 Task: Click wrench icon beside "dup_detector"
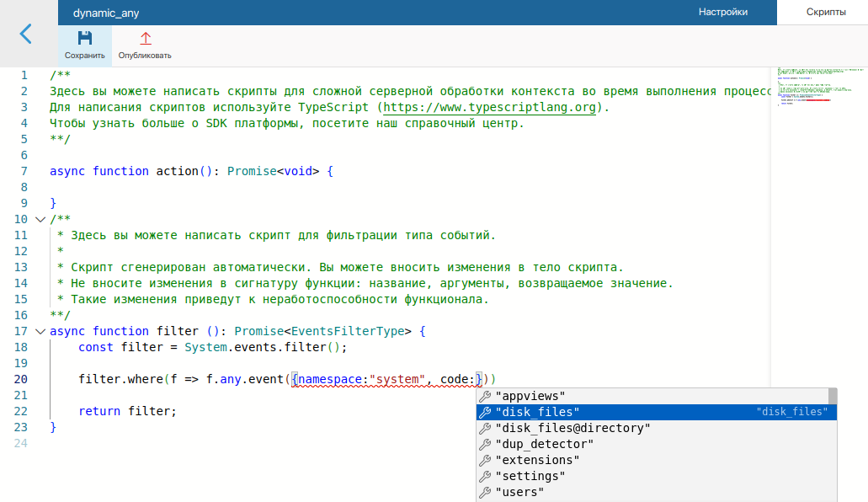pyautogui.click(x=484, y=444)
